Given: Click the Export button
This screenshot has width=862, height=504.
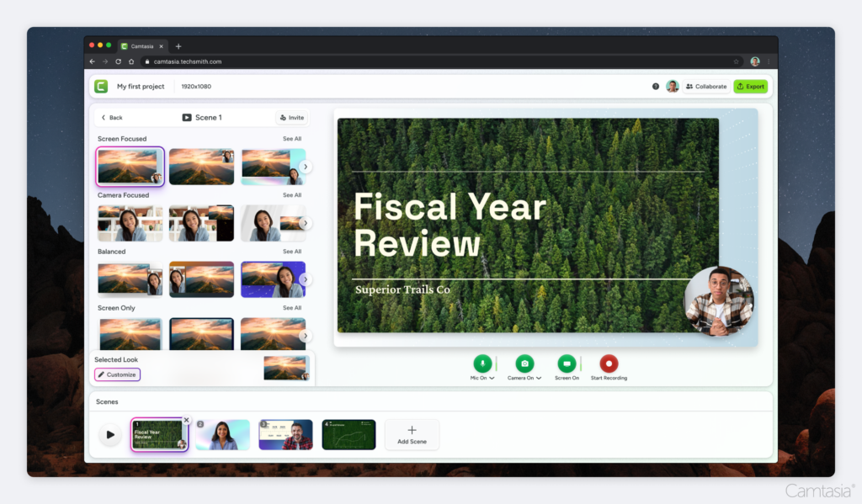Looking at the screenshot, I should (x=750, y=86).
